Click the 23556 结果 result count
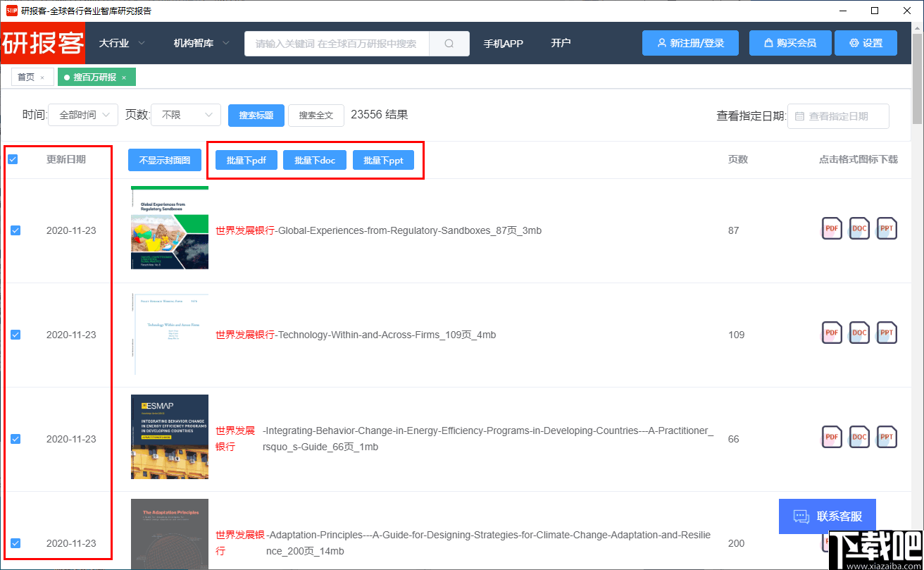The width and height of the screenshot is (924, 570). pyautogui.click(x=379, y=114)
